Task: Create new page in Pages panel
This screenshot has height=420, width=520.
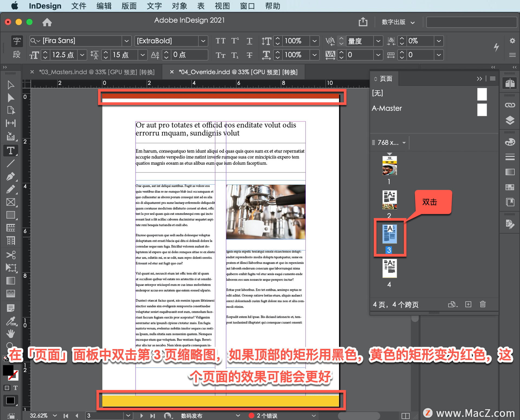Action: [468, 304]
